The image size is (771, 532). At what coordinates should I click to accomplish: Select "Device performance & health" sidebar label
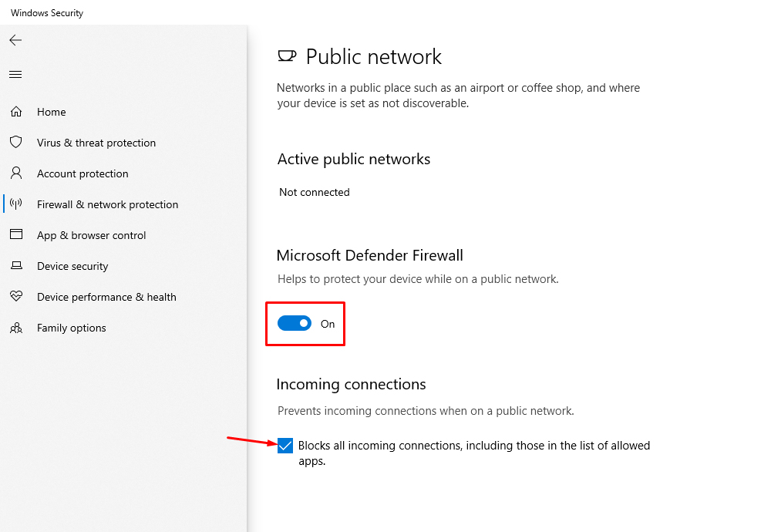click(106, 297)
